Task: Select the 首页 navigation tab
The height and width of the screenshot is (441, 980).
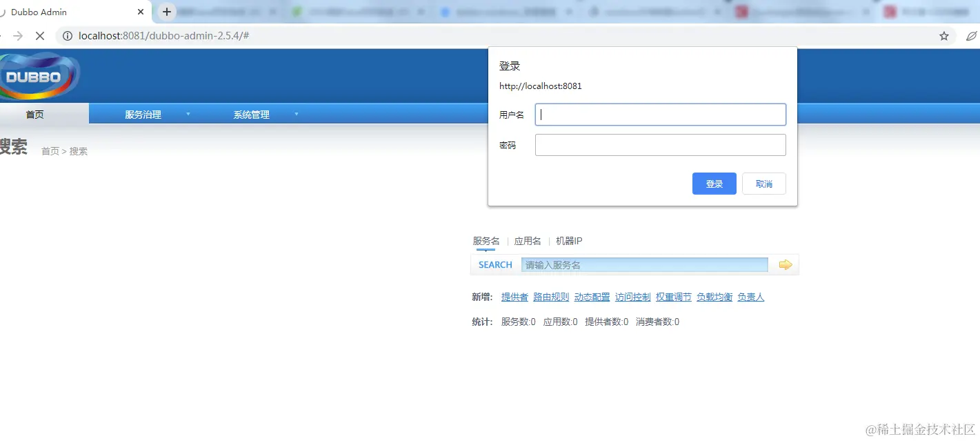Action: point(34,114)
